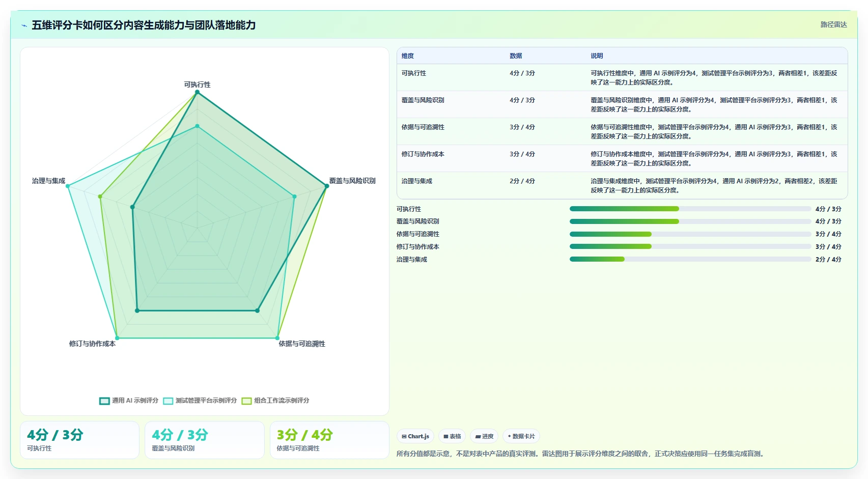Click the 可执行性 radar axis label

click(x=197, y=84)
